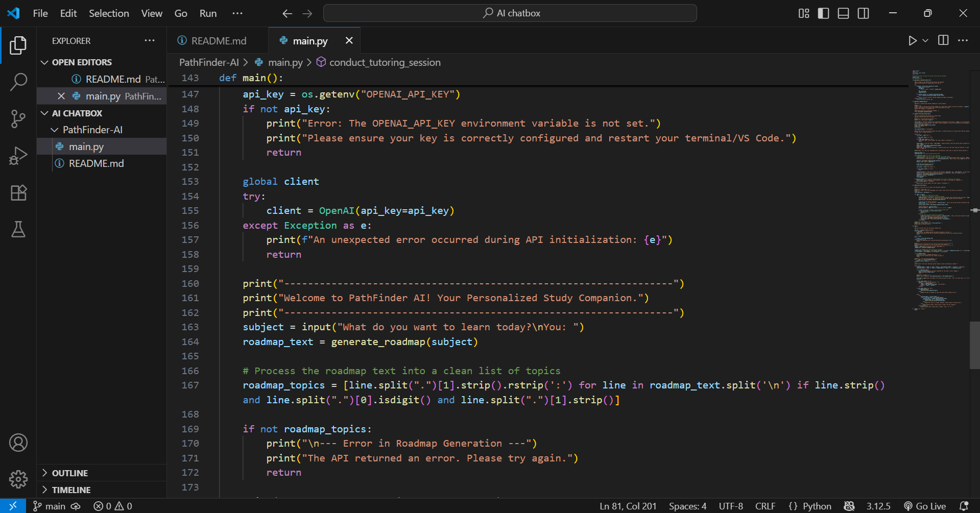Click the AI chatbox command center search
Screen dimensions: 980x513
tap(510, 13)
